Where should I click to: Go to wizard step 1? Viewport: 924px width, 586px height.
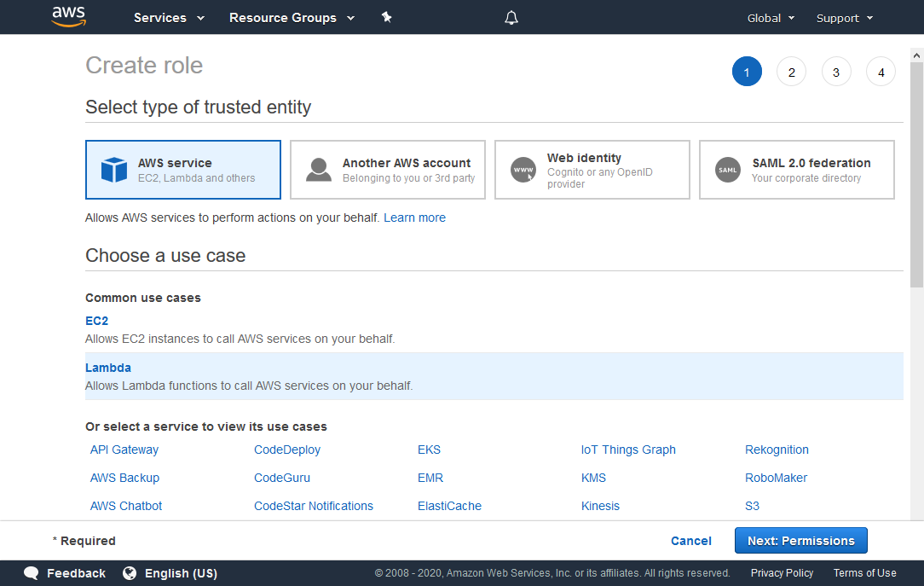[x=747, y=72]
